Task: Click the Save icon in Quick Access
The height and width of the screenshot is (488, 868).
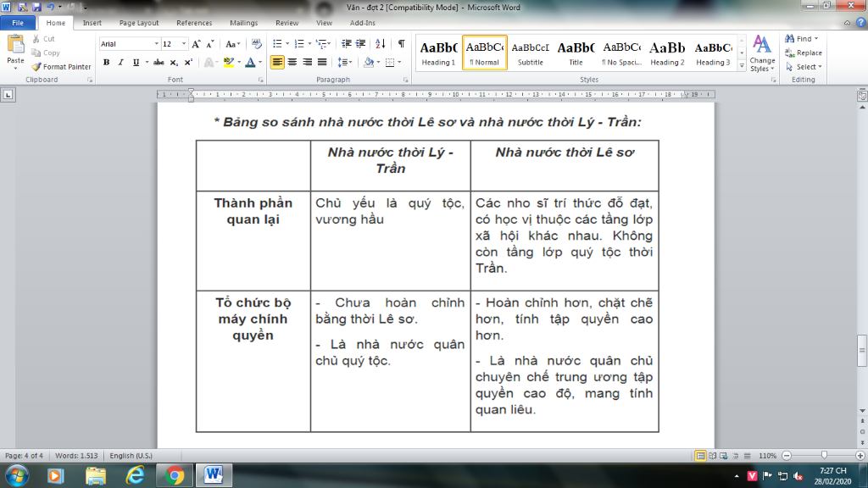Action: [36, 7]
